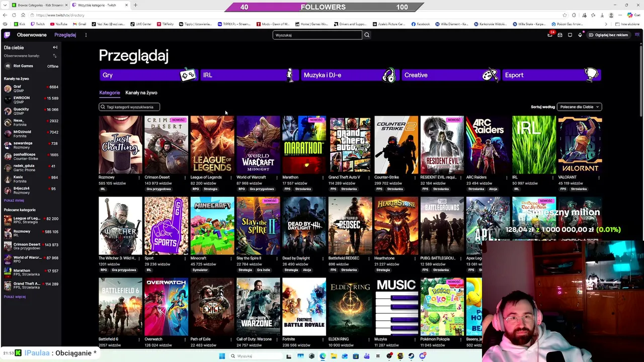
Task: Open the Grand Theft Auto V thumbnail
Action: click(x=350, y=145)
